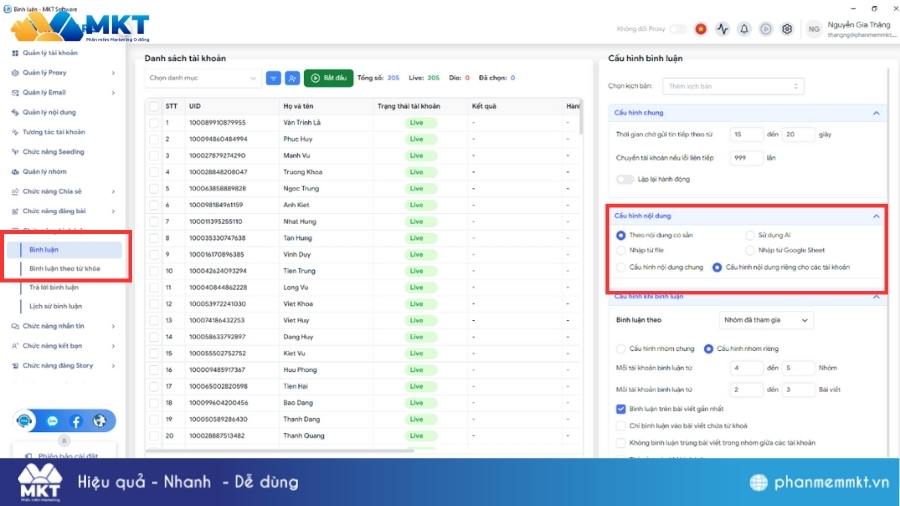The height and width of the screenshot is (506, 900).
Task: Click the Tương tác tài khoản icon
Action: pos(15,132)
